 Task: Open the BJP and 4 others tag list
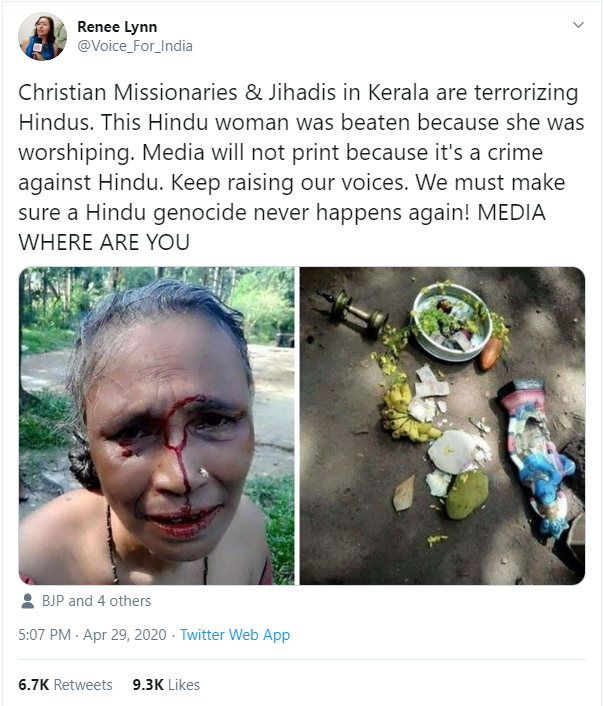point(96,601)
